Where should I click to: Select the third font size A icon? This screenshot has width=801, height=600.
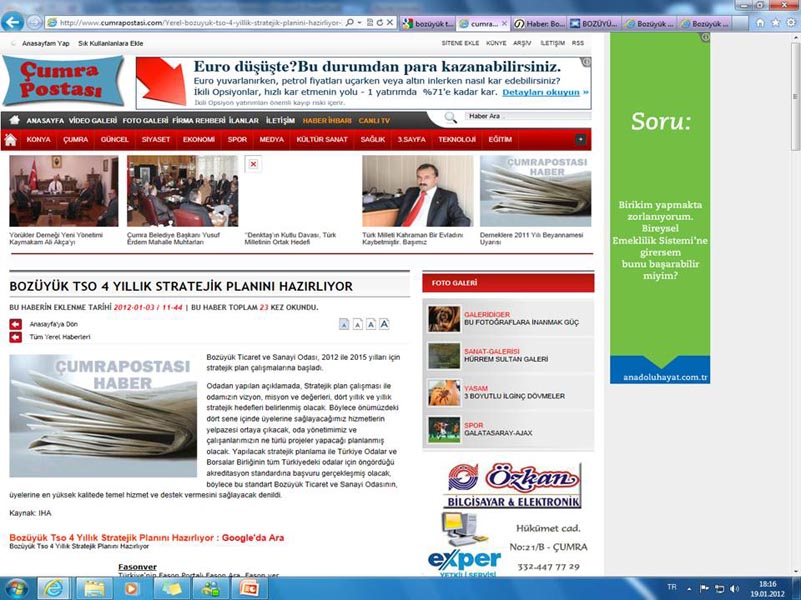pyautogui.click(x=371, y=324)
